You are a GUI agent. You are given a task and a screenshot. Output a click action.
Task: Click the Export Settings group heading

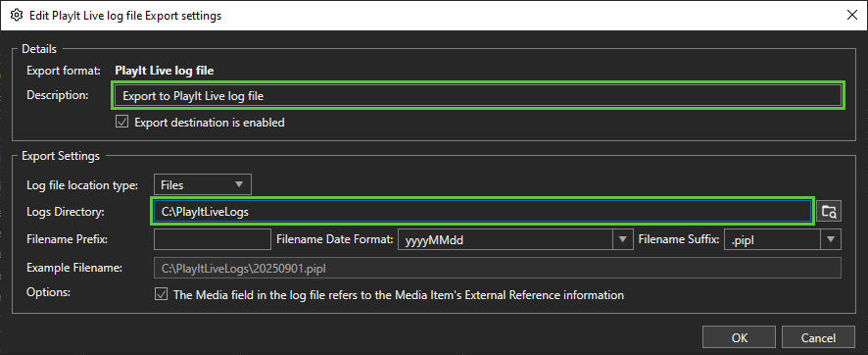point(61,156)
